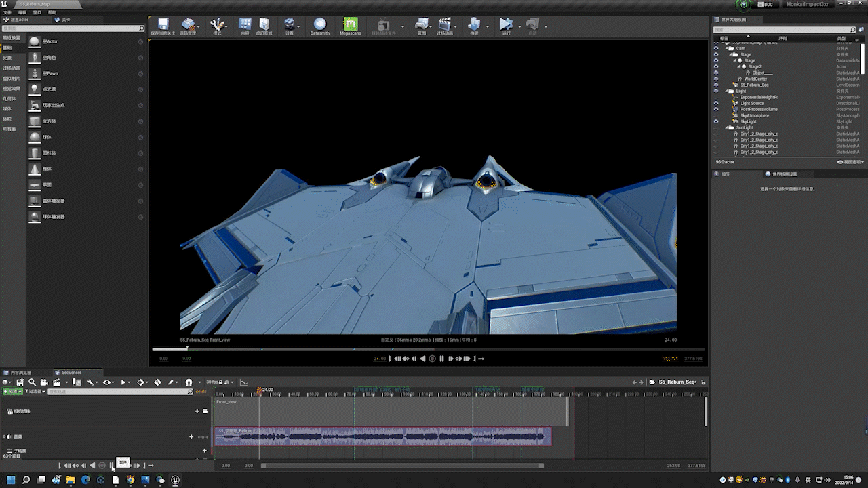Click the Sequencer wrench actions icon
The height and width of the screenshot is (488, 868).
pyautogui.click(x=90, y=382)
